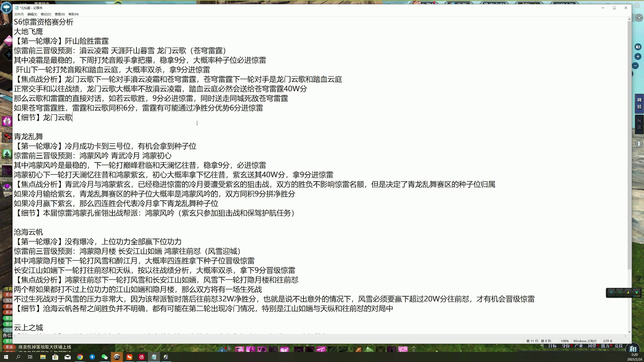The width and height of the screenshot is (644, 362).
Task: Click the camera zoom-in button on the right edge
Action: [638, 57]
